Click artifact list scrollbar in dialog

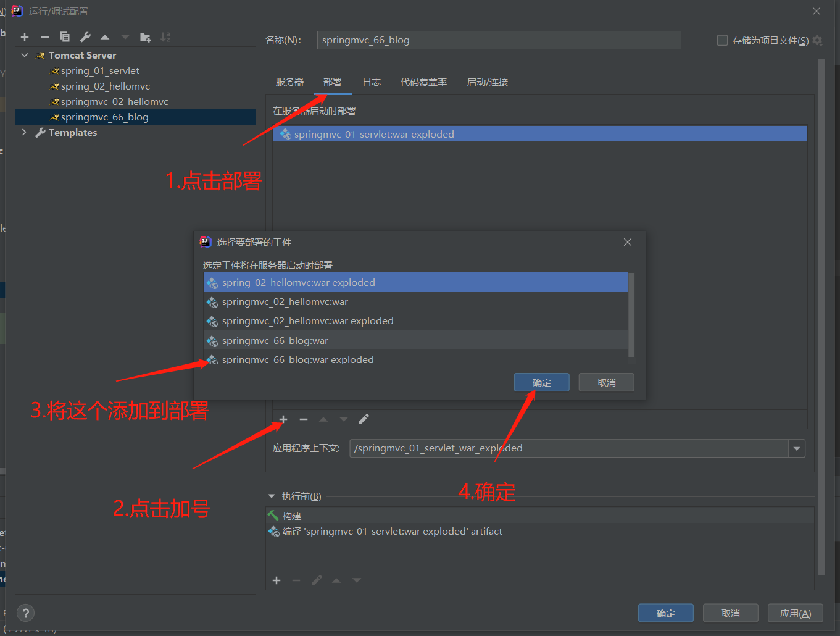(631, 315)
